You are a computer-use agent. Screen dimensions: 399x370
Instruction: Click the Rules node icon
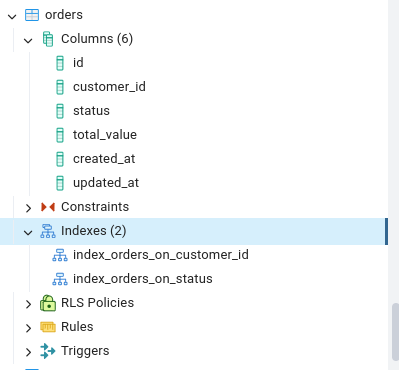point(48,327)
